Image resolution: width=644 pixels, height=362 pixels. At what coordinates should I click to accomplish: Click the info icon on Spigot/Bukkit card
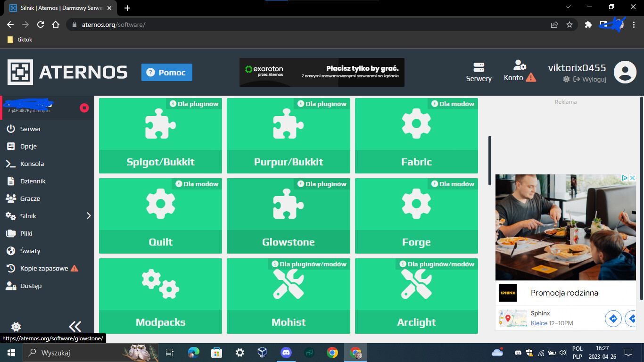173,104
